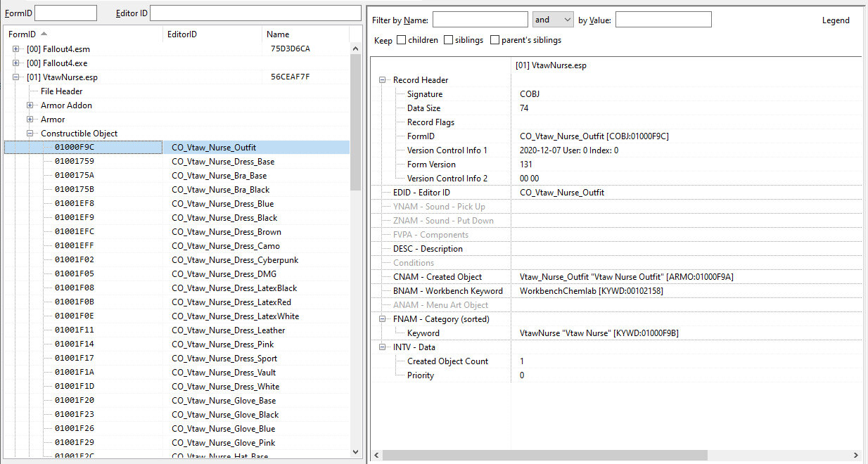This screenshot has height=464, width=868.
Task: Check the parent's siblings checkbox
Action: [494, 40]
